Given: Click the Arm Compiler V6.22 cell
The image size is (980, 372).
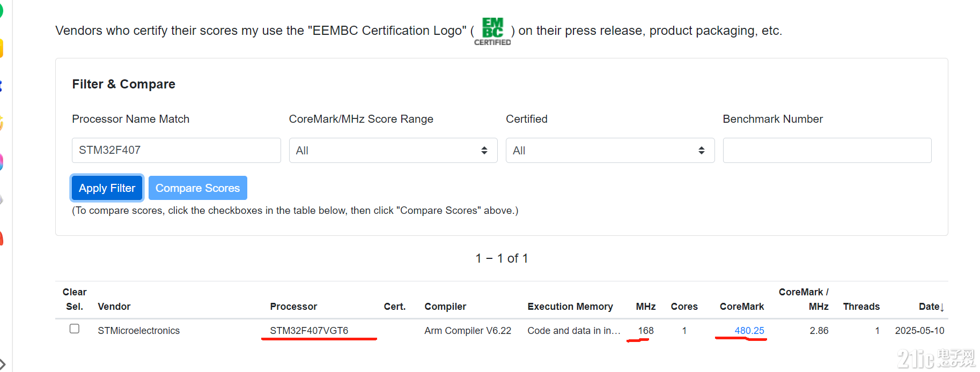Looking at the screenshot, I should [x=468, y=331].
